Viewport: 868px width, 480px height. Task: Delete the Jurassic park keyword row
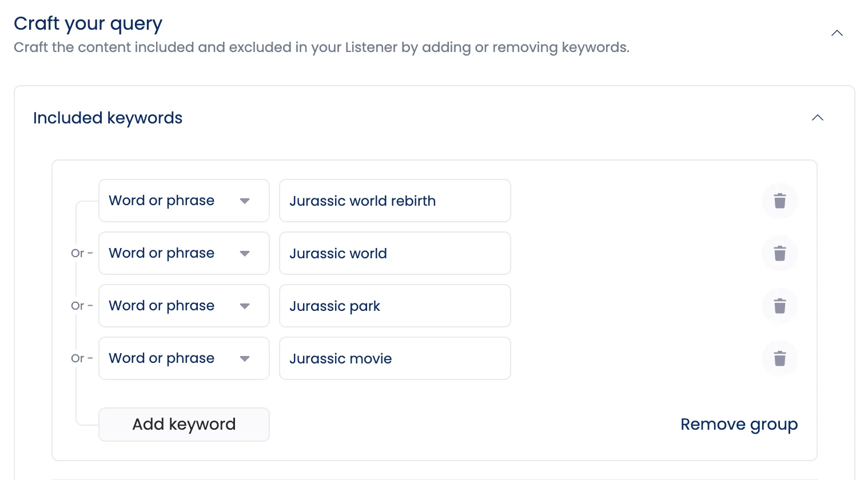pos(779,306)
